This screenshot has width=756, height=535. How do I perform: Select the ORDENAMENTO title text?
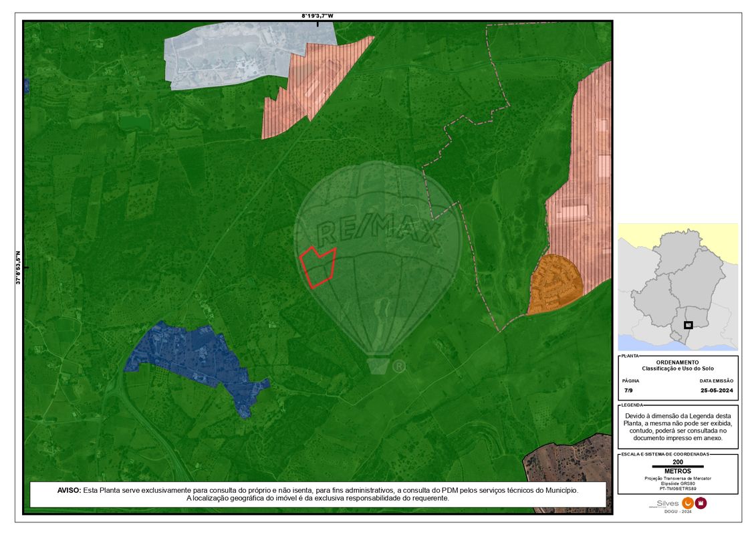(677, 362)
